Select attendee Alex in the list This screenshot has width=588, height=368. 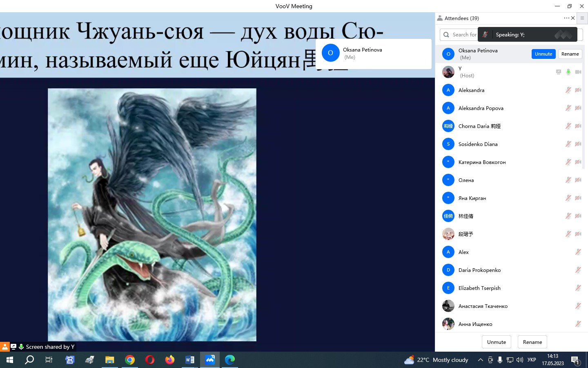pos(510,252)
